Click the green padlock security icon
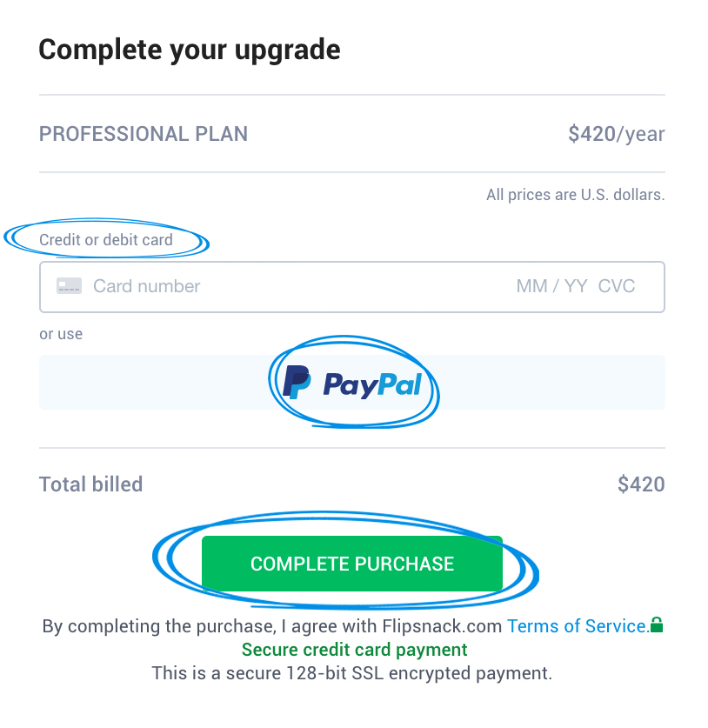Viewport: 708px width, 728px height. point(657,624)
